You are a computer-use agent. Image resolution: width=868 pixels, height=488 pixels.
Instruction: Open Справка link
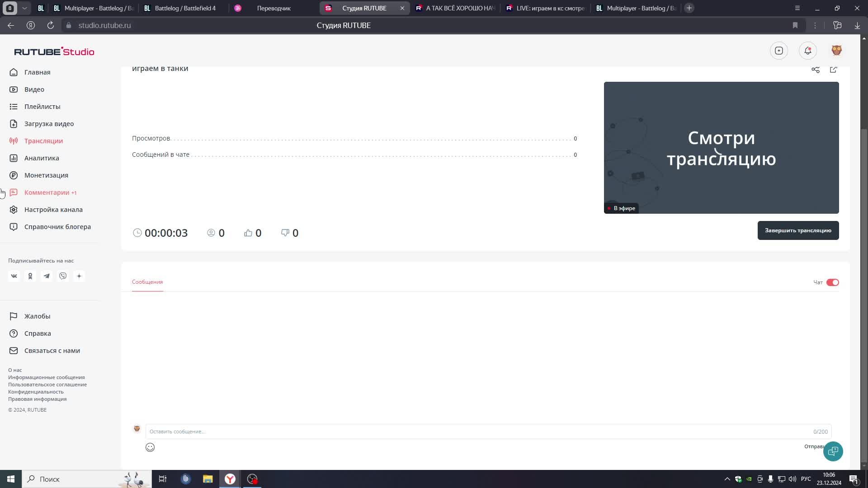[38, 333]
